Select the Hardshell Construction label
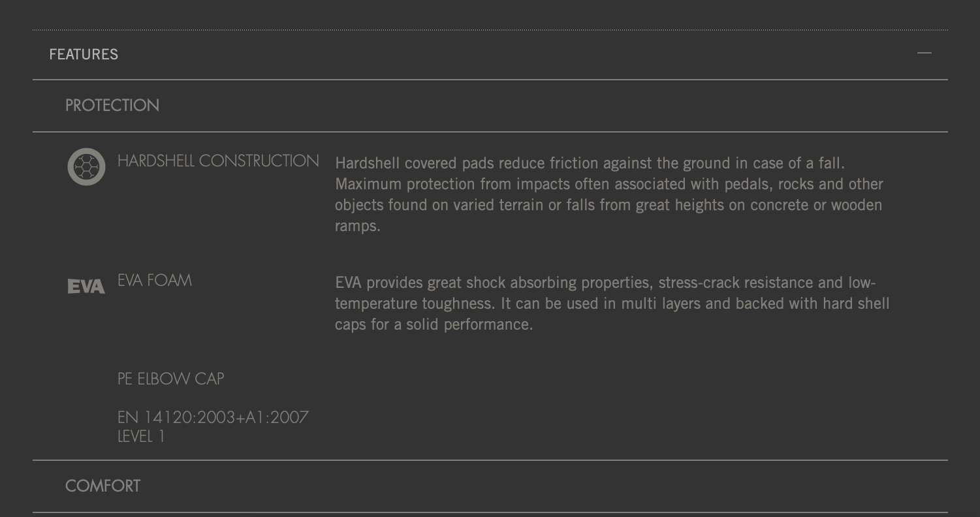The image size is (980, 517). point(218,161)
